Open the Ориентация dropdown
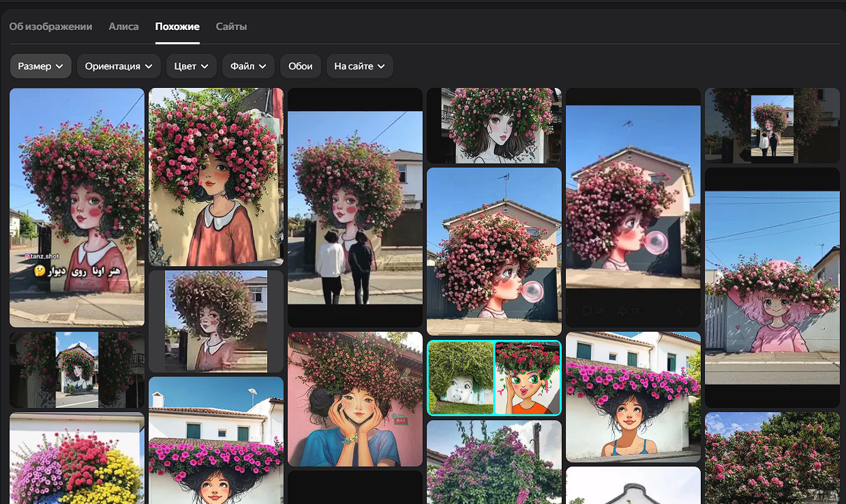Screen dimensions: 846x504 click(119, 66)
